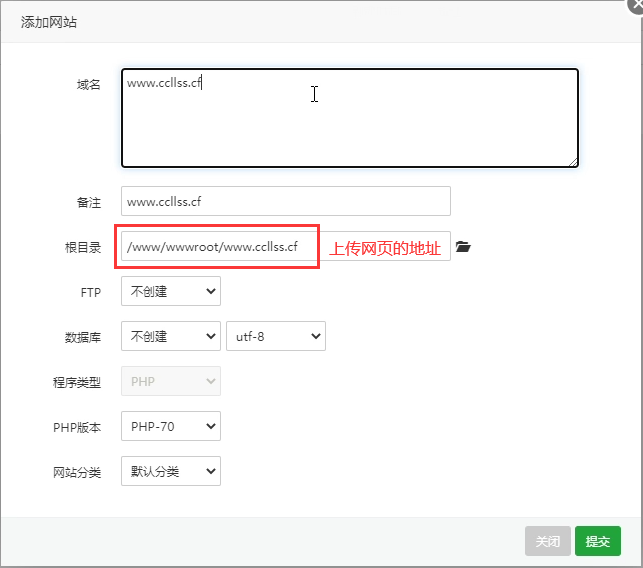Image resolution: width=643 pixels, height=568 pixels.
Task: Grab the domain textarea resize handle
Action: coord(573,161)
